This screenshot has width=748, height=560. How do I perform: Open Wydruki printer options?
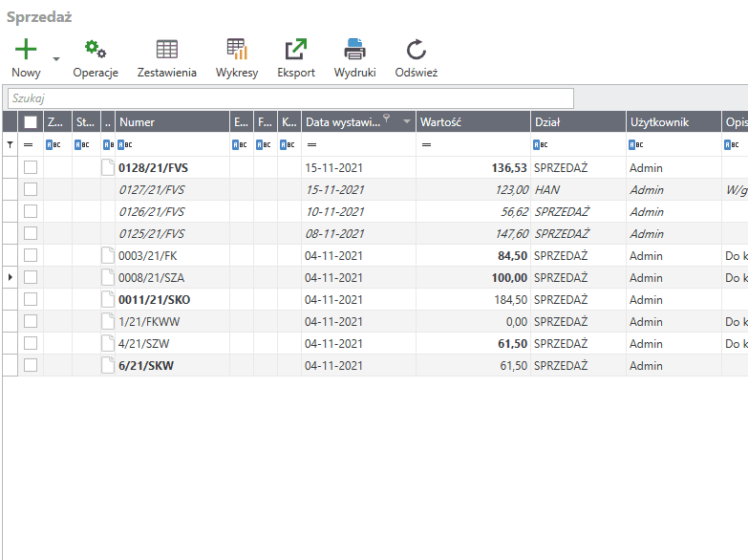pos(354,50)
